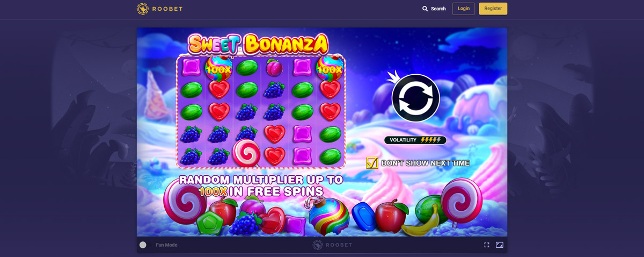Click the yellow Register button
The width and height of the screenshot is (644, 257).
pos(493,9)
